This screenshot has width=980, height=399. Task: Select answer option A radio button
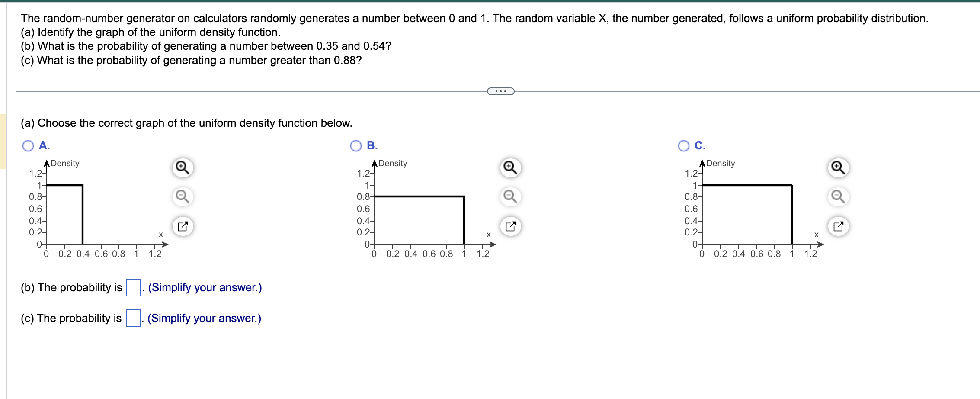pos(28,146)
